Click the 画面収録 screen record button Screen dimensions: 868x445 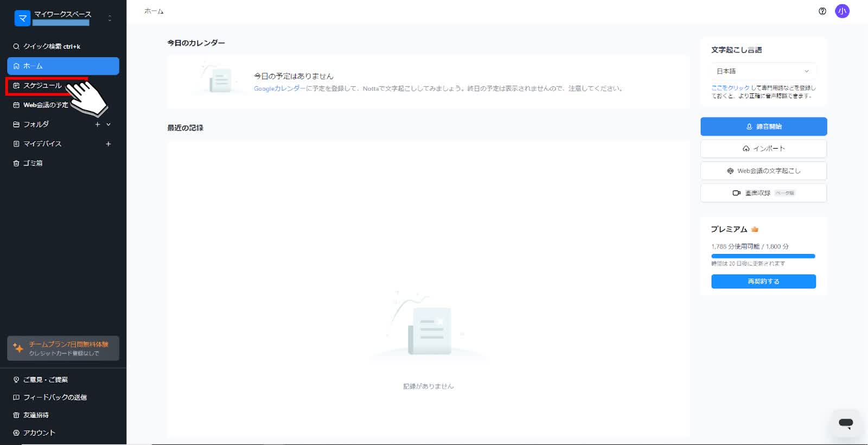(763, 193)
